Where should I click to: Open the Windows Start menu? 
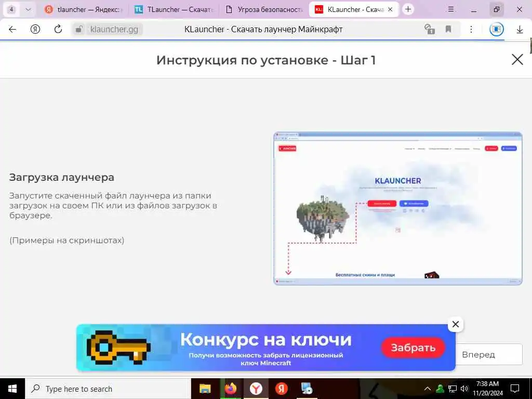pyautogui.click(x=12, y=389)
